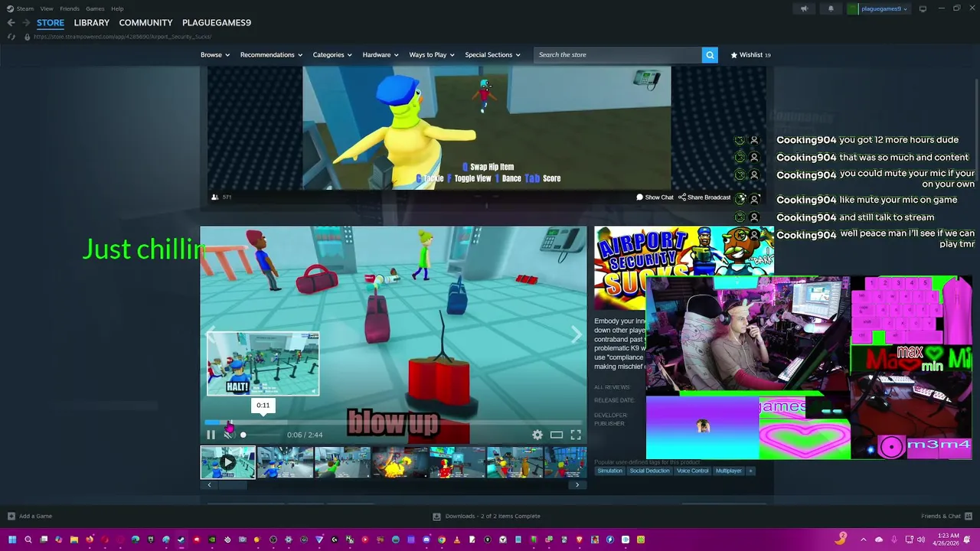980x551 pixels.
Task: Switch to the LIBRARY tab
Action: point(92,23)
